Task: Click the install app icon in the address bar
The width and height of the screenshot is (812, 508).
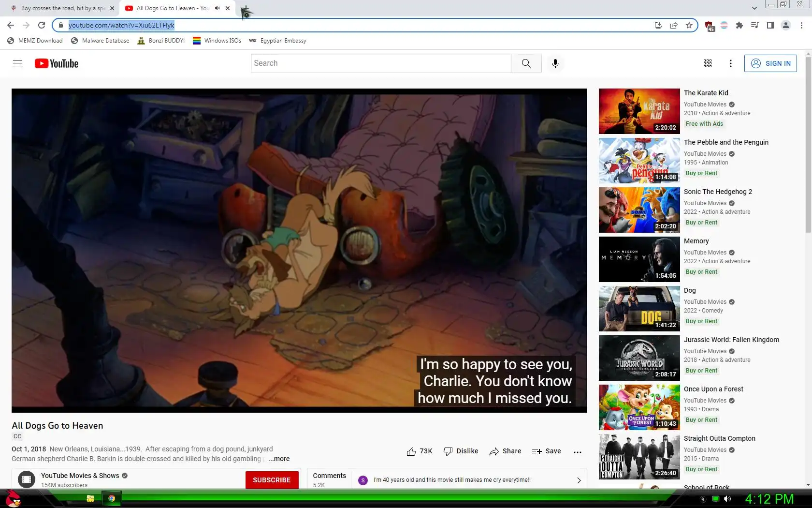Action: (658, 25)
